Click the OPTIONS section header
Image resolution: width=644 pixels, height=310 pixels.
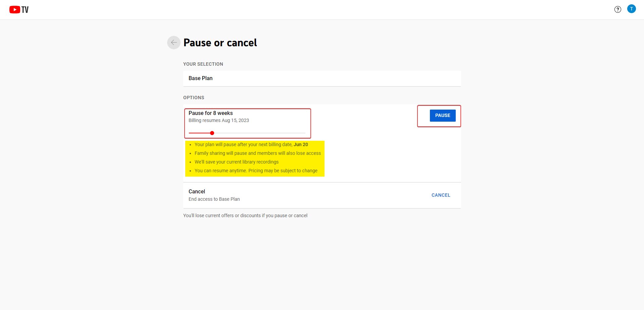194,98
